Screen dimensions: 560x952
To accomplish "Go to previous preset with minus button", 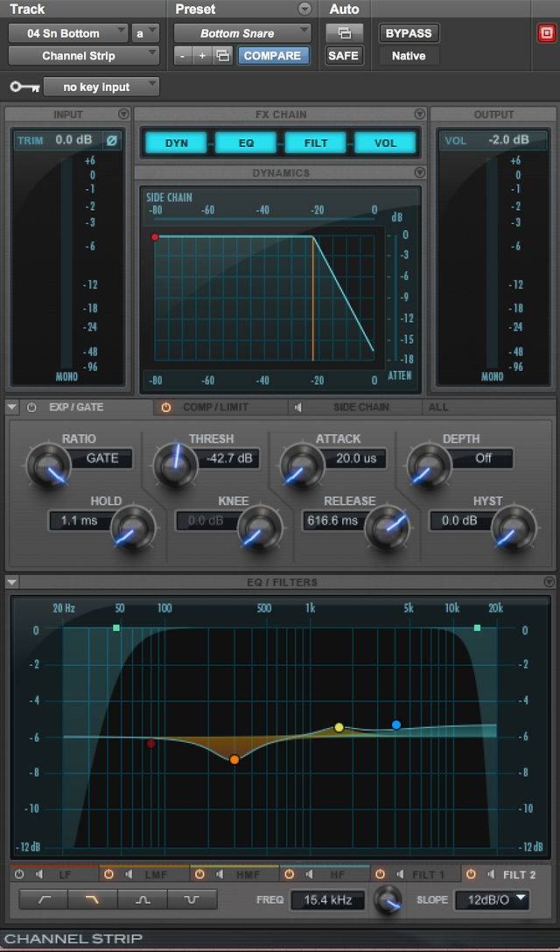I will (x=183, y=56).
